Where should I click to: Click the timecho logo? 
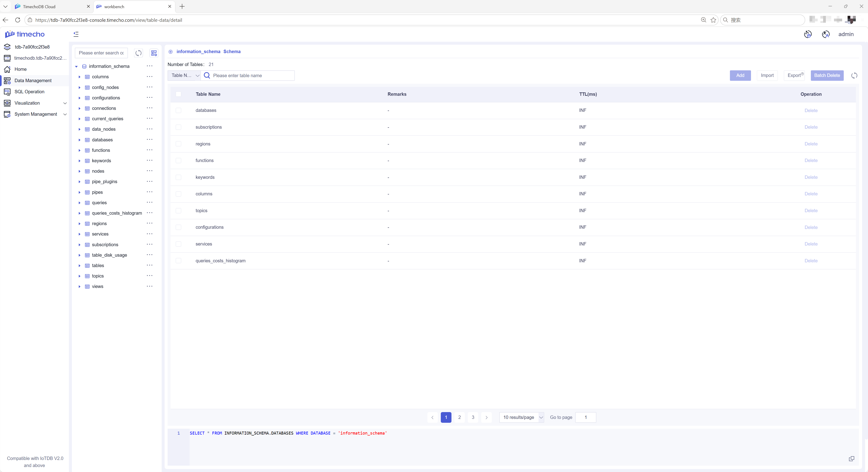pos(24,34)
